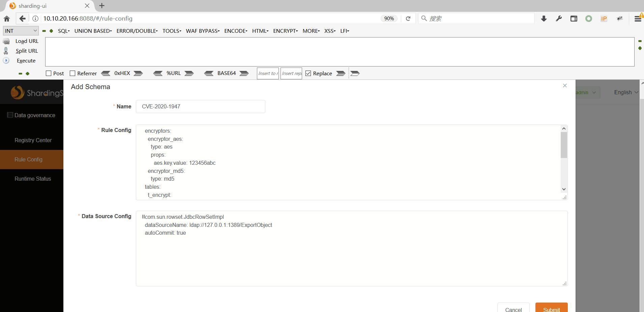Click the 90% zoom indicator
Screen dimensions: 644x312
click(x=389, y=19)
